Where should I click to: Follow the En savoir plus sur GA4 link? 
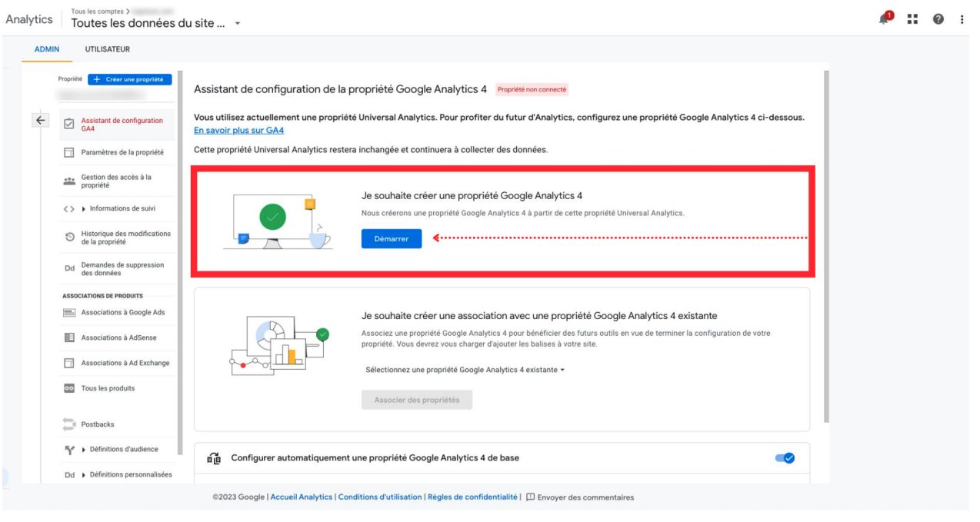pyautogui.click(x=239, y=131)
